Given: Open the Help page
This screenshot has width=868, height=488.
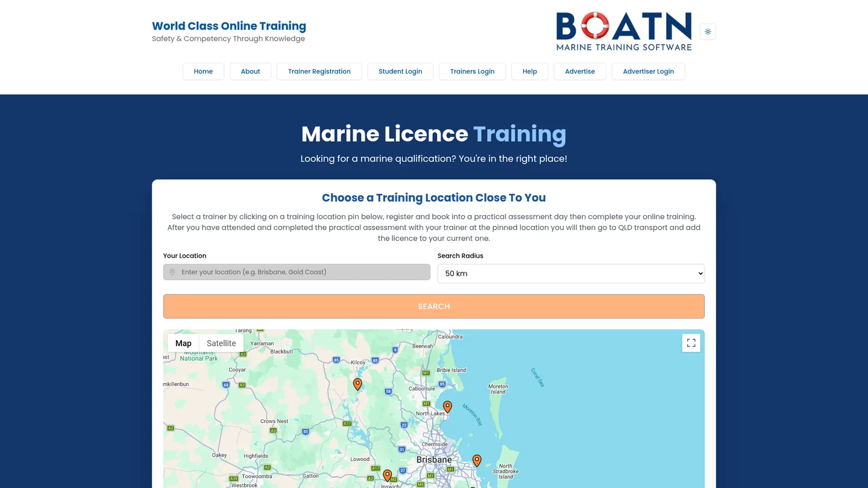Looking at the screenshot, I should pyautogui.click(x=530, y=71).
